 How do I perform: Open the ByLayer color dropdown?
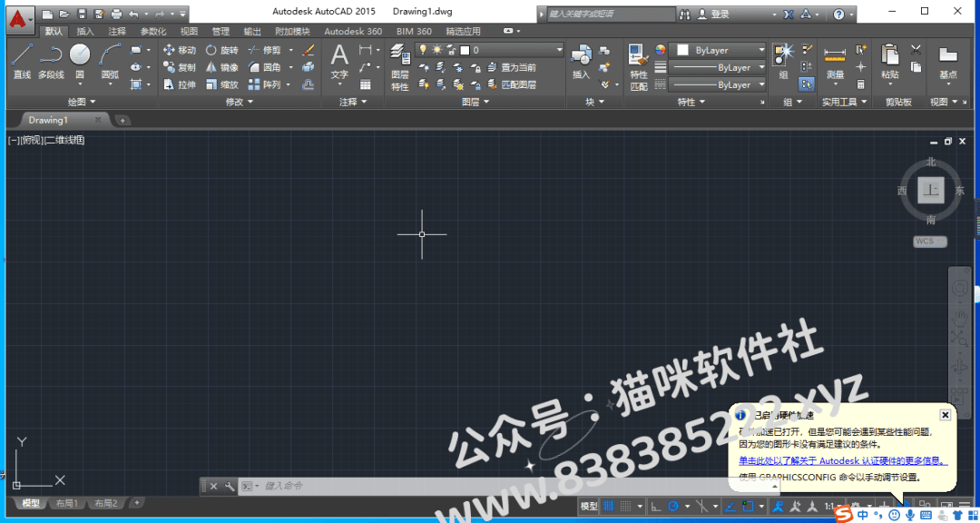click(x=718, y=50)
